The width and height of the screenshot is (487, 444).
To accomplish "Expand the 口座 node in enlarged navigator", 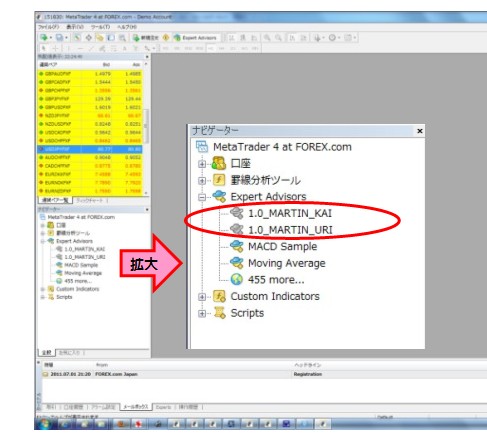I will [x=202, y=164].
